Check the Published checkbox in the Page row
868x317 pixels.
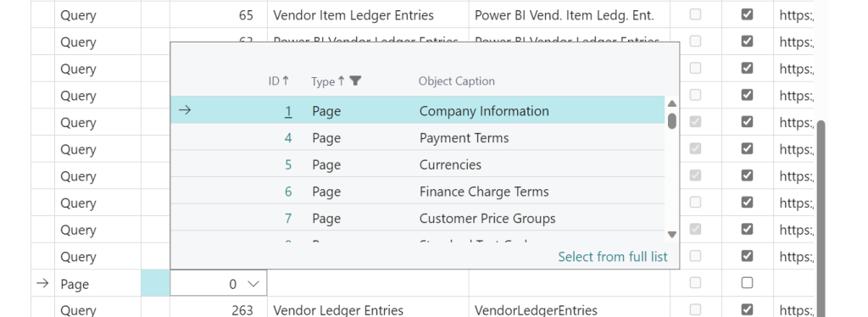[748, 283]
